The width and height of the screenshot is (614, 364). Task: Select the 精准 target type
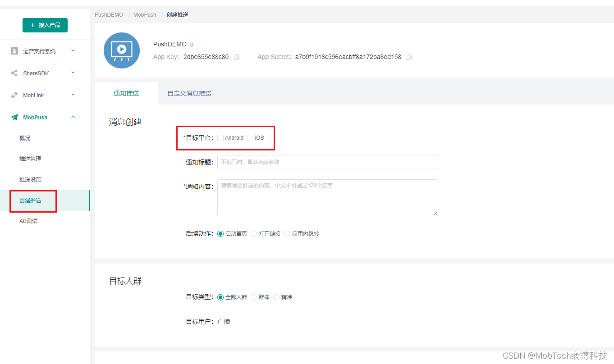pyautogui.click(x=276, y=297)
